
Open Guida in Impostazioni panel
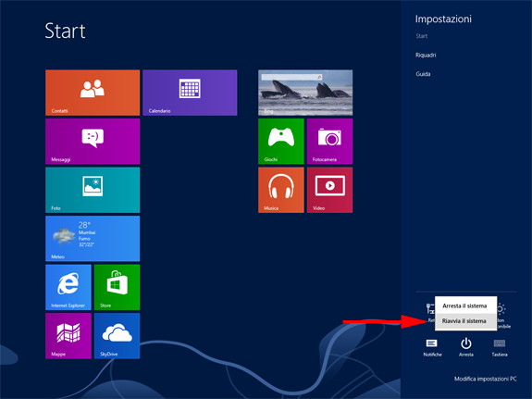(423, 74)
